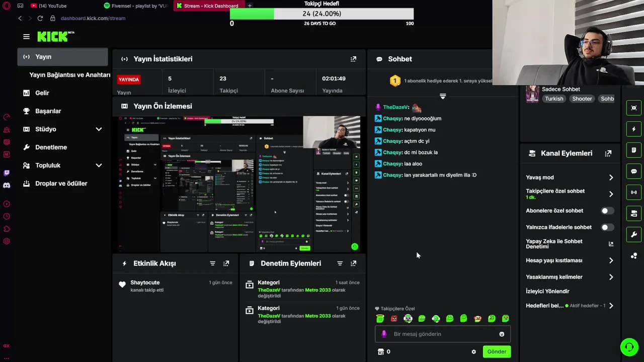Click message 'kapatıyon mu' in chat
Screen dimensions: 644x362
(x=420, y=130)
